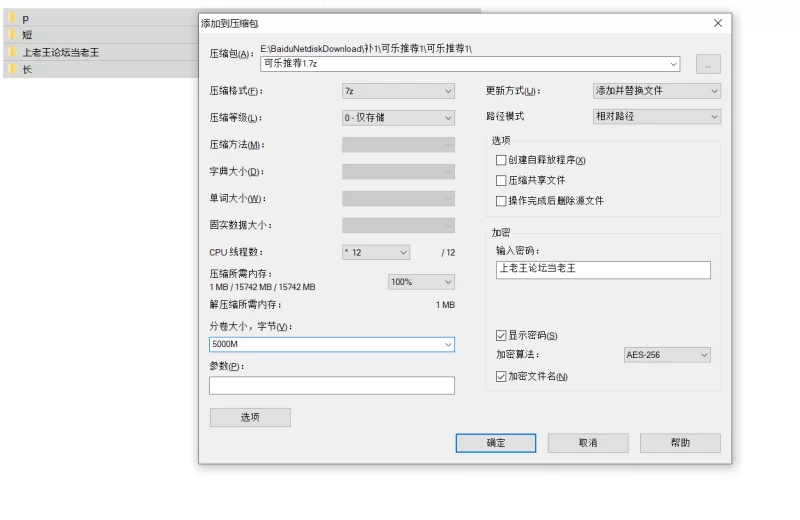The height and width of the screenshot is (520, 800).
Task: Click the folder icon of 上老王论坛当老王
Action: [12, 52]
